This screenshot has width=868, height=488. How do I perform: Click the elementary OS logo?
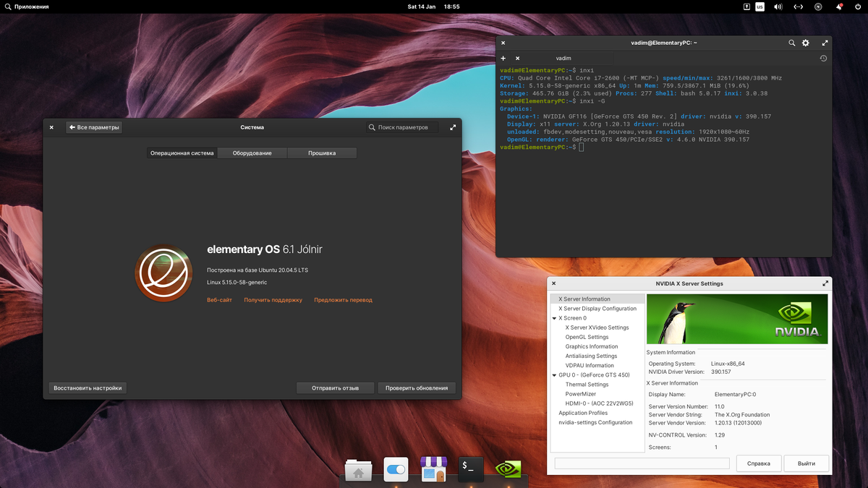(x=163, y=274)
